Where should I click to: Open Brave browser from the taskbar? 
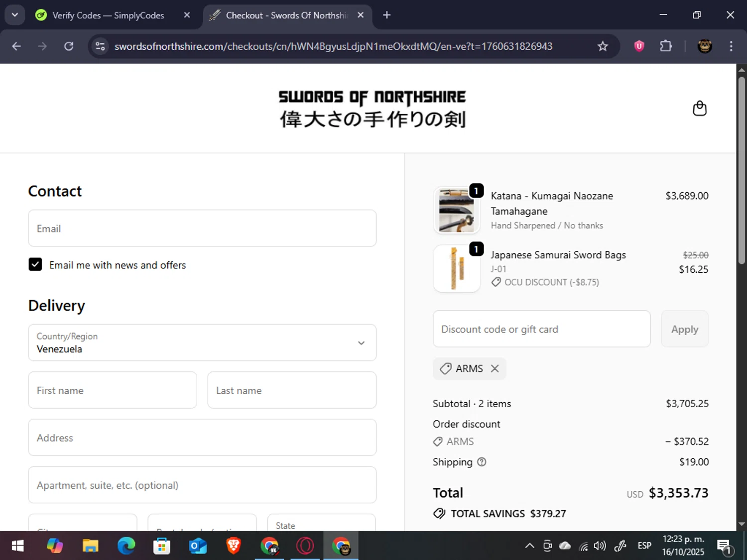(x=234, y=546)
